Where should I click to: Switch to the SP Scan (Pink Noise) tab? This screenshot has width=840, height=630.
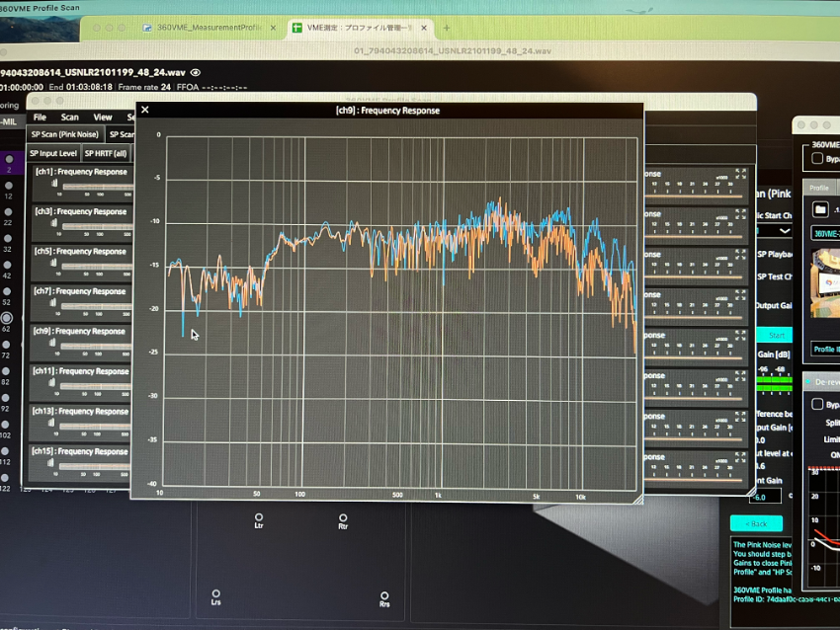click(64, 134)
